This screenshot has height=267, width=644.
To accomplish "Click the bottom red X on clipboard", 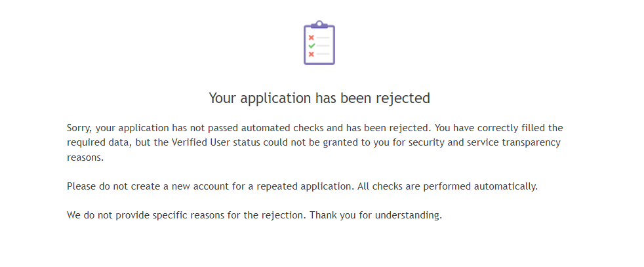I will [312, 54].
